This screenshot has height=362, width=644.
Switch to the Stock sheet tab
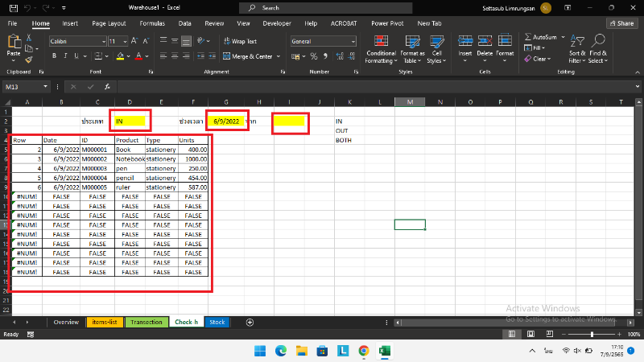[x=217, y=322]
